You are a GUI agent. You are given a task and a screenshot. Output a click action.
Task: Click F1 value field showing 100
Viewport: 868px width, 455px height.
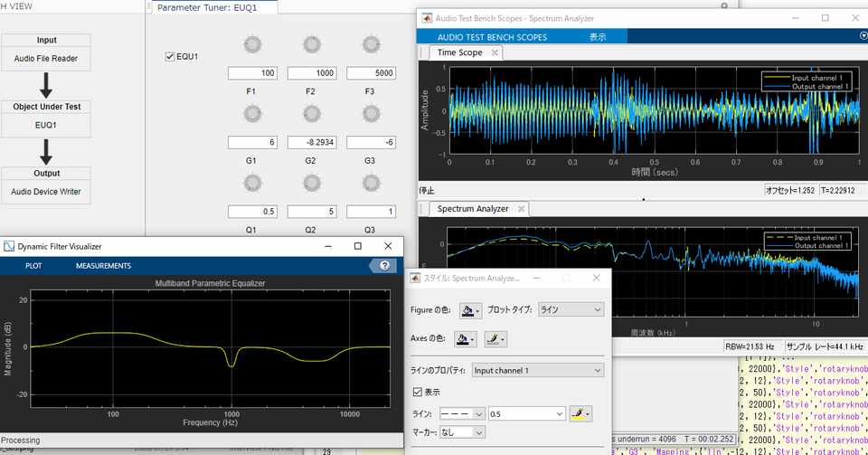(252, 73)
